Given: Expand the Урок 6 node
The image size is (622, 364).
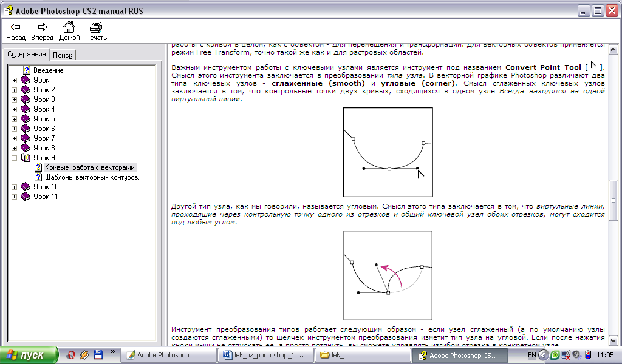Looking at the screenshot, I should (x=15, y=129).
